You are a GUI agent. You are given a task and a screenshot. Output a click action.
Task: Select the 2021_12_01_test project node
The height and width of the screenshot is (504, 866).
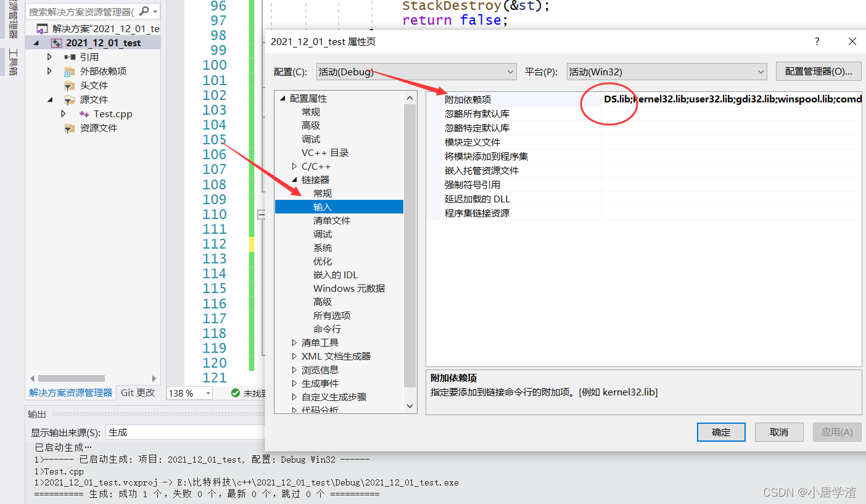[104, 43]
